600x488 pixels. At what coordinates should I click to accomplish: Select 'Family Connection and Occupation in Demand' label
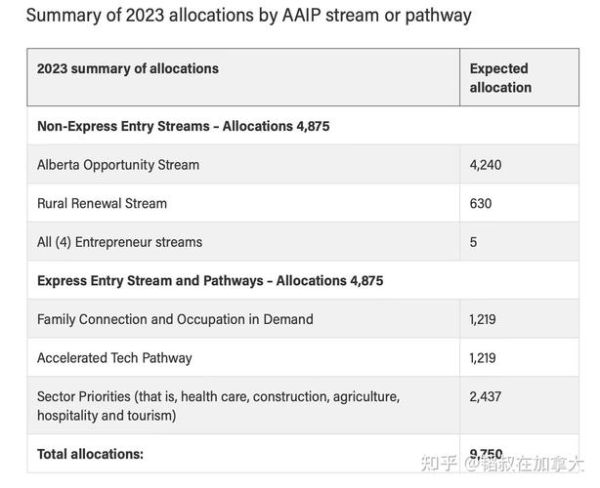tap(175, 319)
